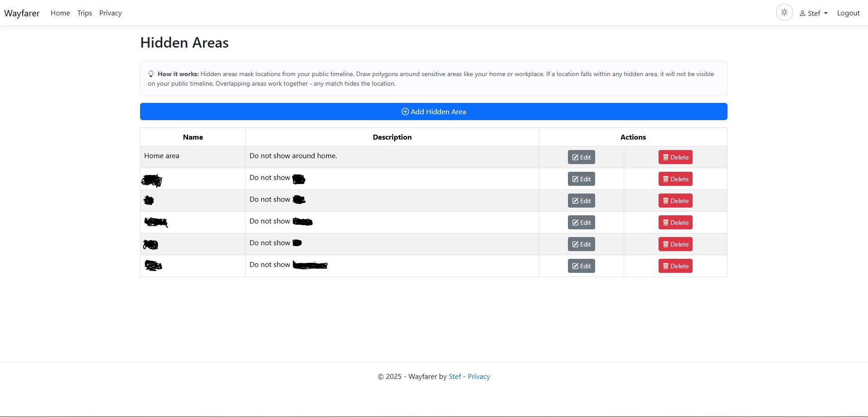Edit the Home area row
The width and height of the screenshot is (868, 417).
582,157
